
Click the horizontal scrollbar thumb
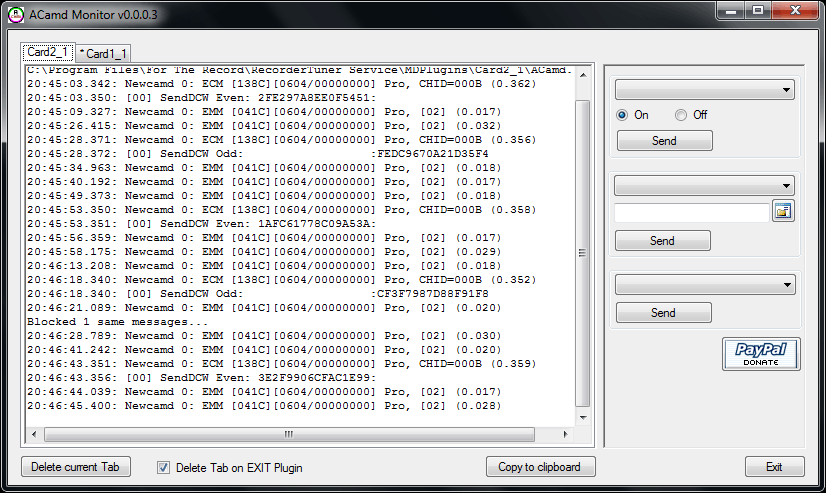tap(289, 435)
